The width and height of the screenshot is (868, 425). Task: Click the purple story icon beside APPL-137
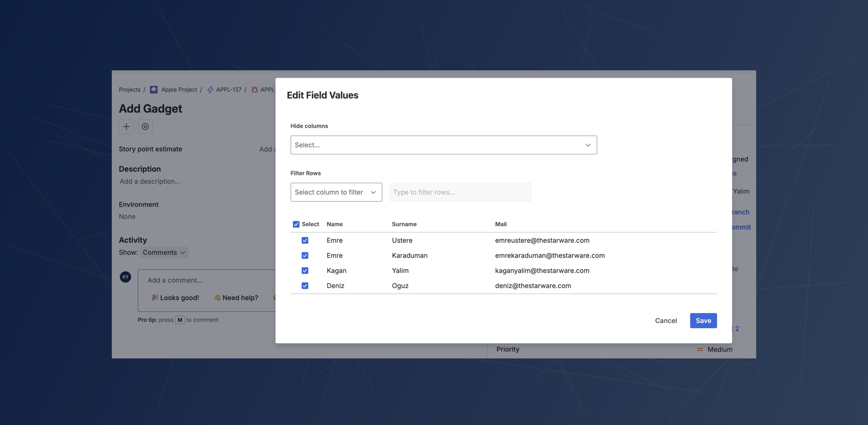click(x=209, y=89)
